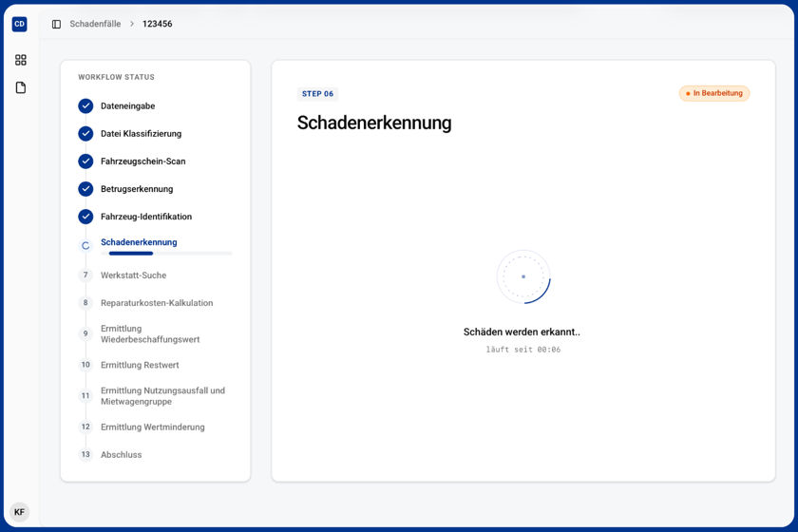Click step number 12 circle
Image resolution: width=798 pixels, height=532 pixels.
point(85,427)
